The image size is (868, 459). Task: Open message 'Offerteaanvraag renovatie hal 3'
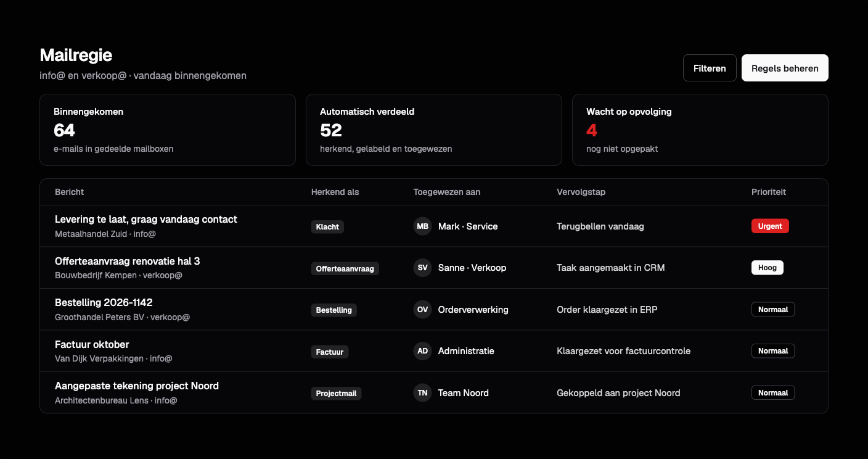(x=128, y=261)
